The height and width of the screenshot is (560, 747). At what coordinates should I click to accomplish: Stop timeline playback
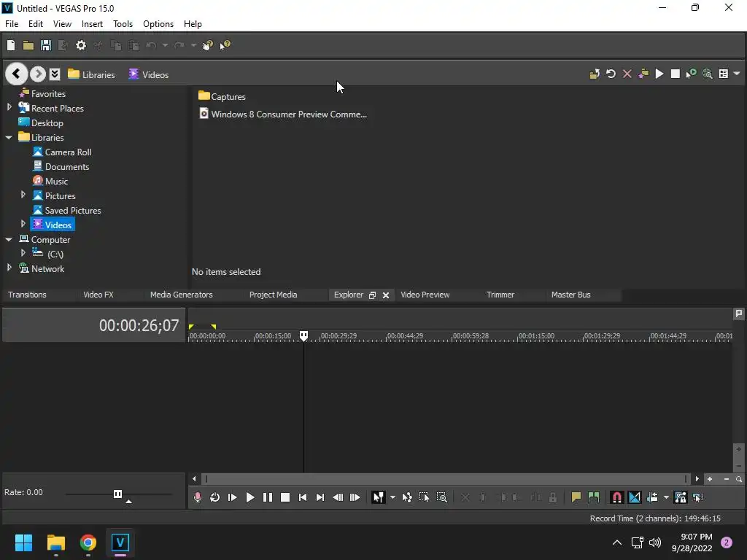tap(285, 497)
